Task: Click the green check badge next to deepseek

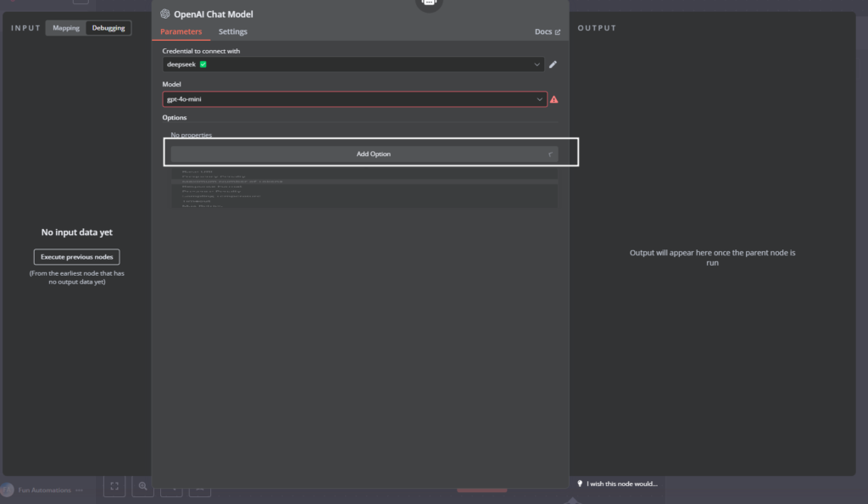Action: point(203,64)
